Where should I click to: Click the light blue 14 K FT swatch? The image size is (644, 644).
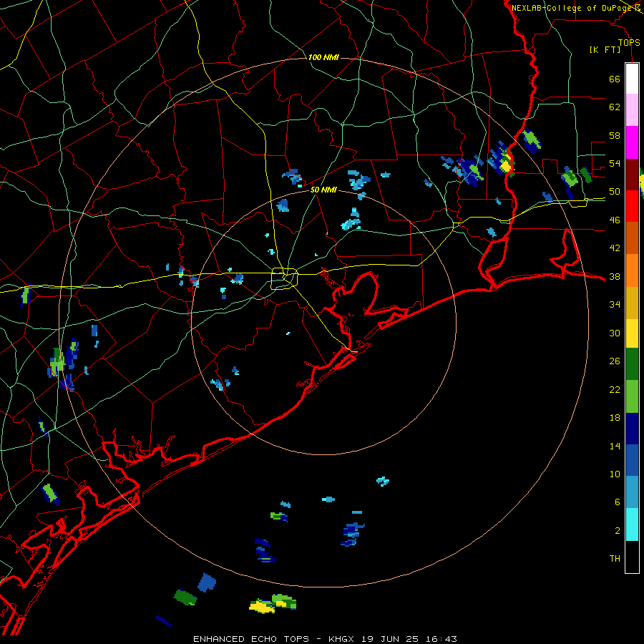tap(632, 492)
